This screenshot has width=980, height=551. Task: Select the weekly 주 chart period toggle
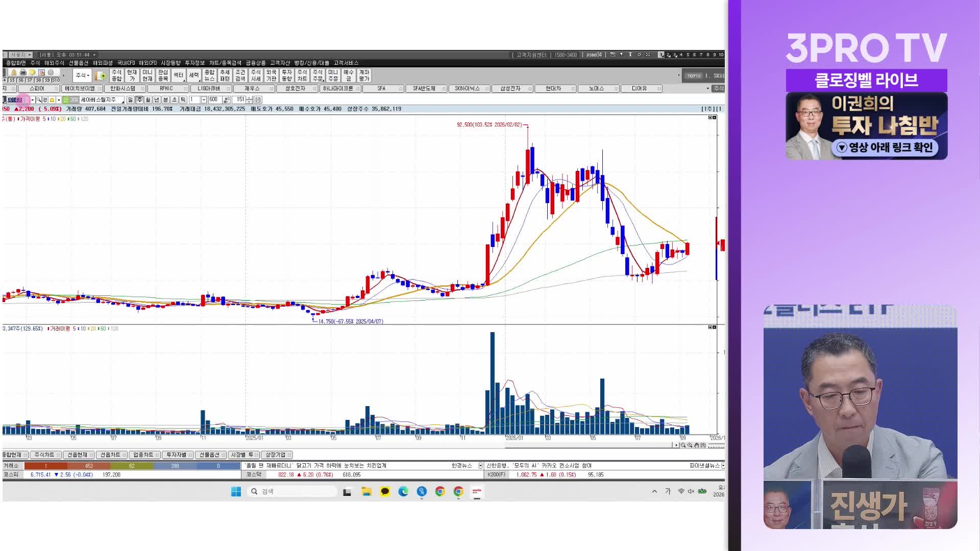coord(139,100)
